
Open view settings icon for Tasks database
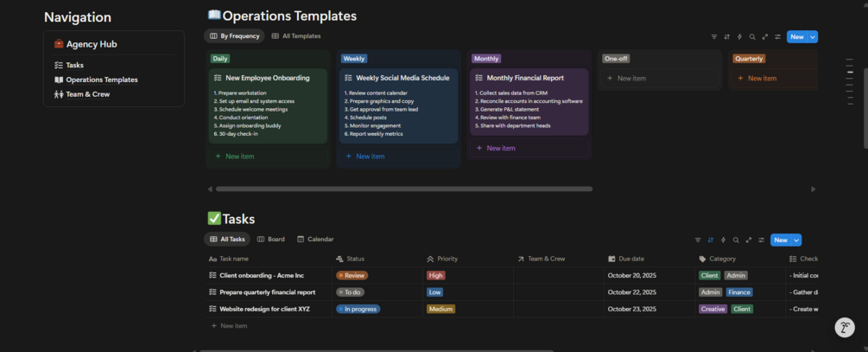[x=762, y=240]
